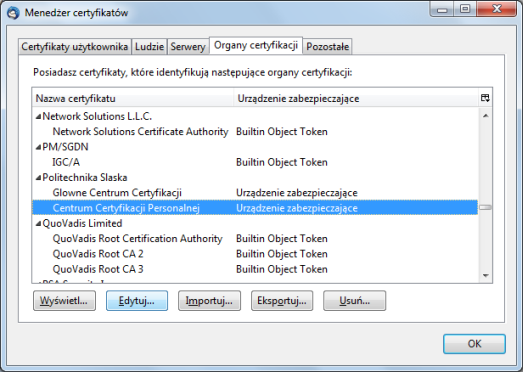Screen dimensions: 523x372
Task: Maximize the Menedżer certyfikatów window
Action: pos(465,9)
